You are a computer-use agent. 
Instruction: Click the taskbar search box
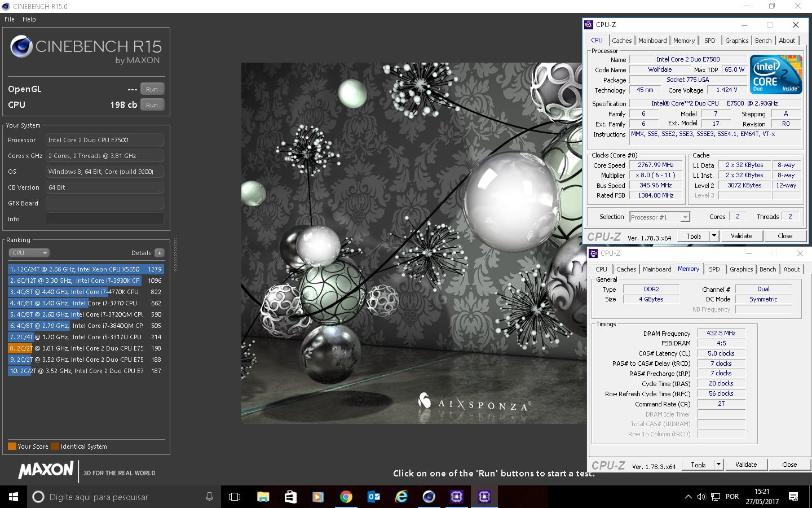click(x=124, y=497)
